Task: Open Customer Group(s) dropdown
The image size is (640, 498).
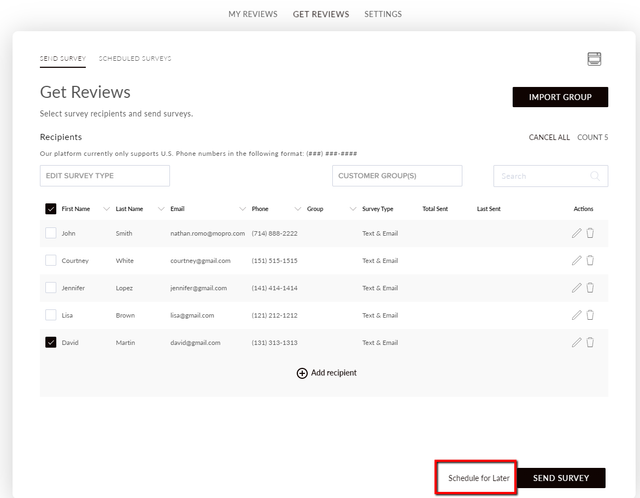Action: coord(397,176)
